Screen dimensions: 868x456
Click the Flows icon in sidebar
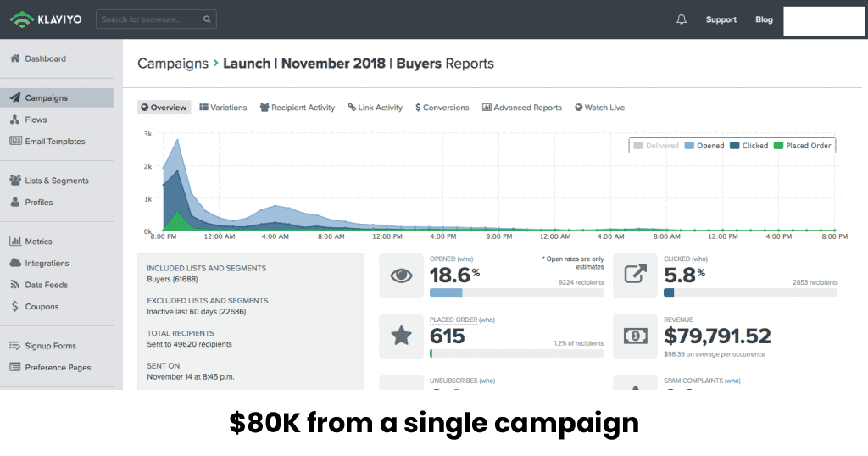(x=15, y=120)
